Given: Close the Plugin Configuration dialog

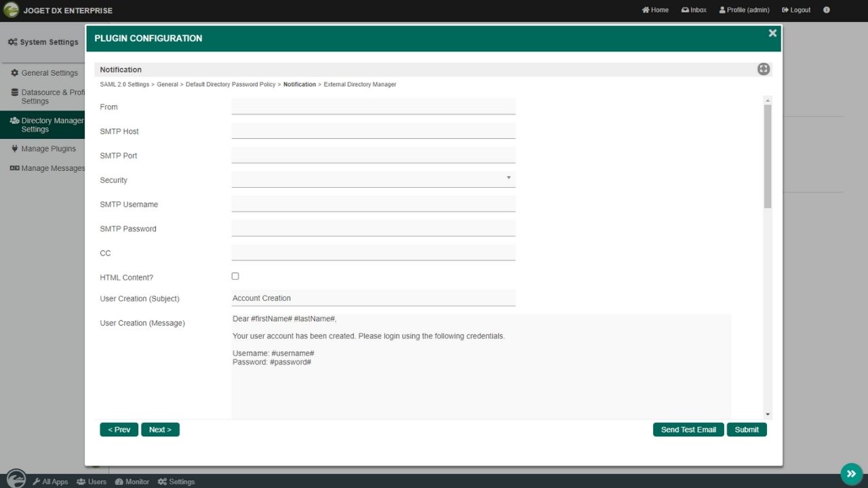Looking at the screenshot, I should 772,33.
